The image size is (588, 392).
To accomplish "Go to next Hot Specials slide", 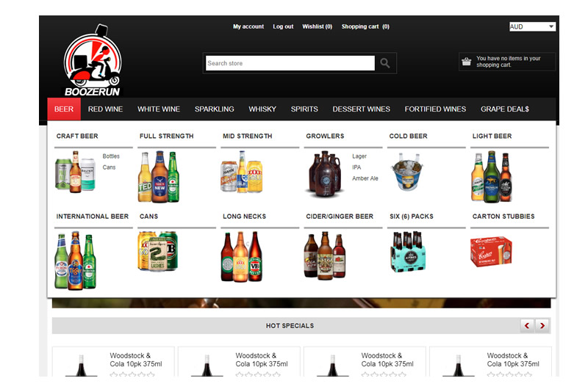I will 542,325.
